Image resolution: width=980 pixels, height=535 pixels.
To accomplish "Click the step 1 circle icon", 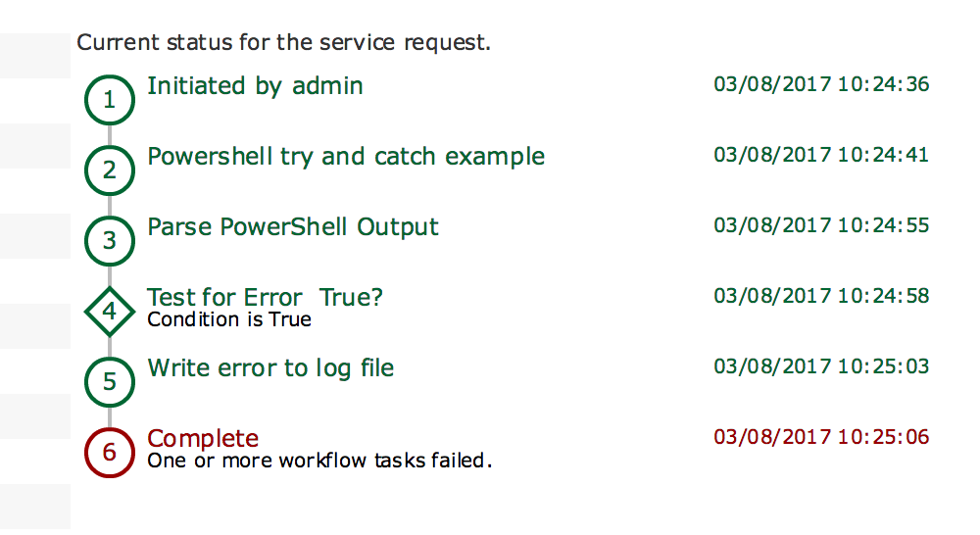I will [x=110, y=100].
